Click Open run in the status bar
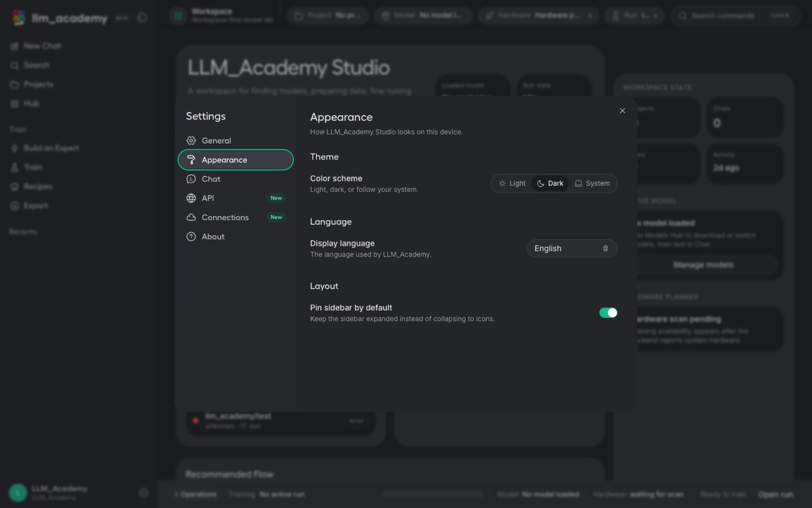Screen dimensions: 812x508 [x=775, y=494]
